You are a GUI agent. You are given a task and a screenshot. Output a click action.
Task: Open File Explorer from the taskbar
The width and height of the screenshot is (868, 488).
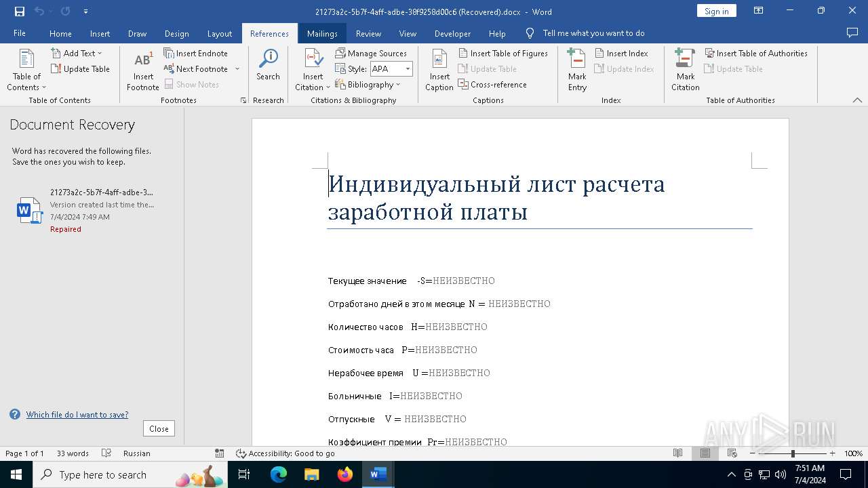[312, 474]
